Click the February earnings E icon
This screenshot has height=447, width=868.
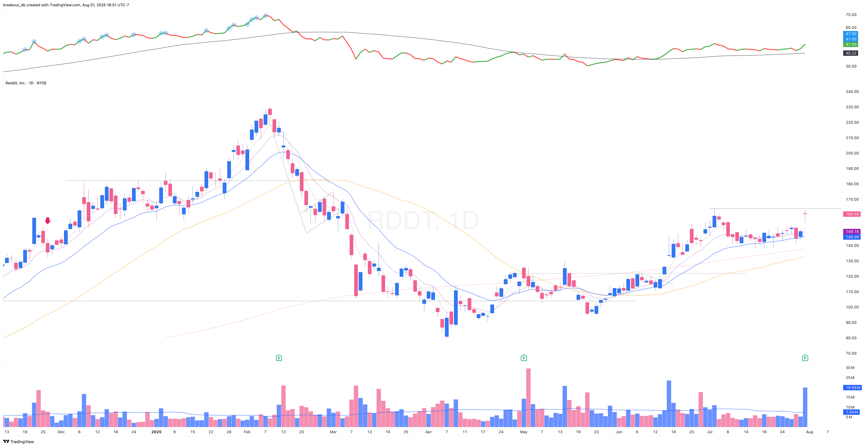tap(279, 358)
